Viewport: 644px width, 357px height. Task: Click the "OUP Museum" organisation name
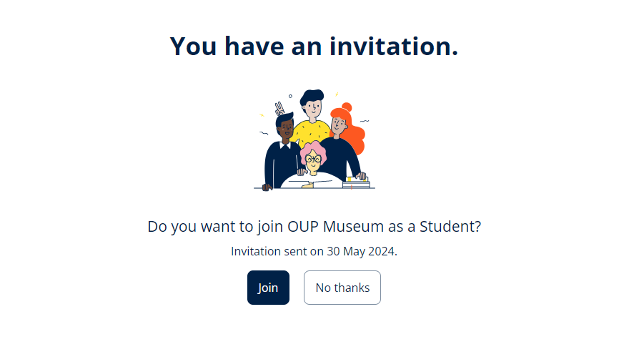(335, 226)
